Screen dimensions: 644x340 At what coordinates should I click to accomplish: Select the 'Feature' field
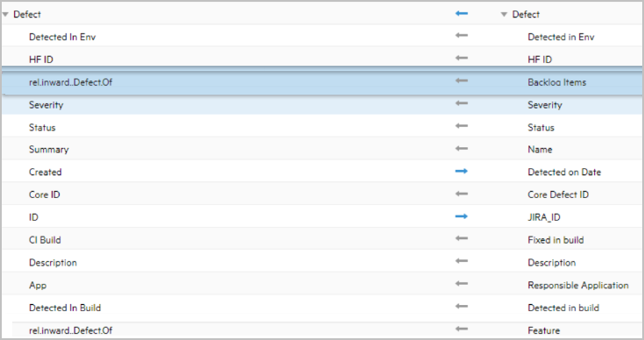point(544,330)
